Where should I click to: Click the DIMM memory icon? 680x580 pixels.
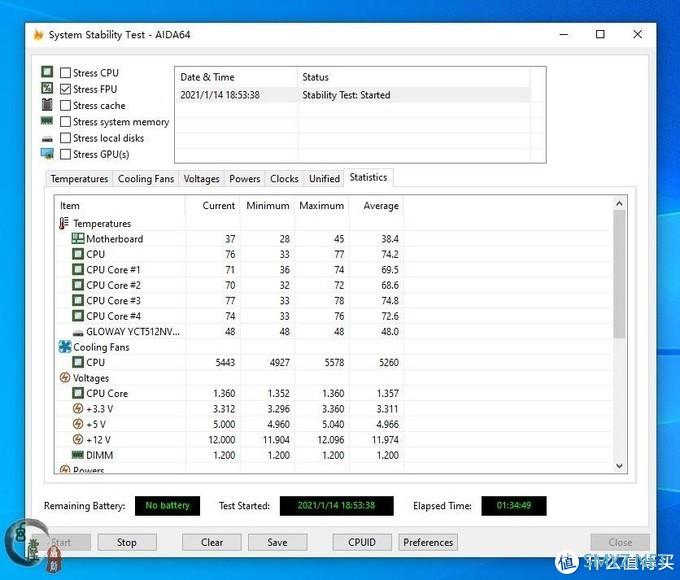pos(78,455)
